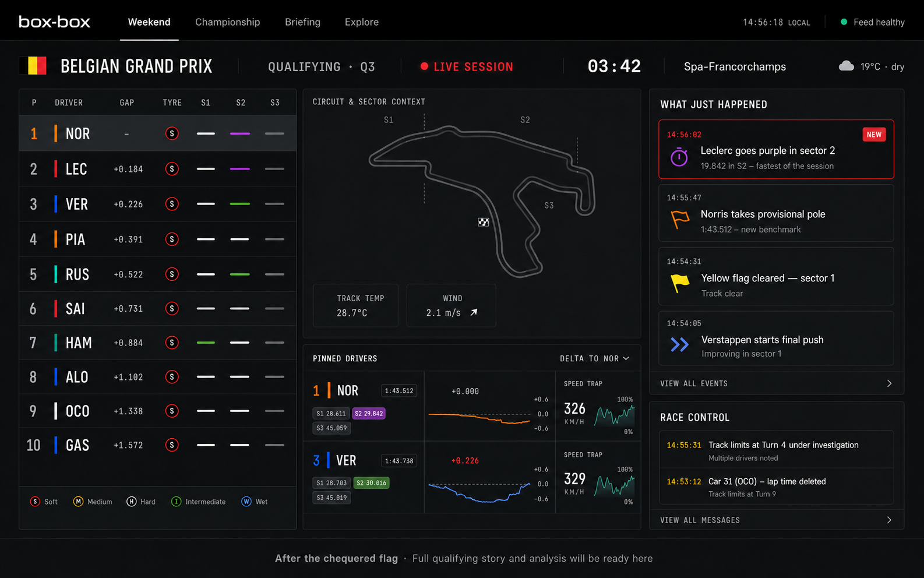Screen dimensions: 924x578
Task: Open the Delta to NOR dropdown
Action: coord(594,358)
